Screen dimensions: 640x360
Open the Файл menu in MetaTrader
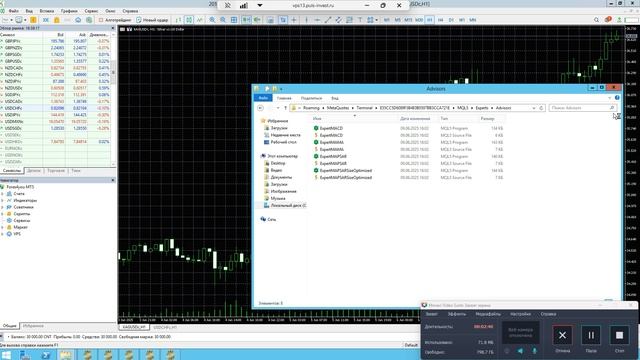[13, 11]
